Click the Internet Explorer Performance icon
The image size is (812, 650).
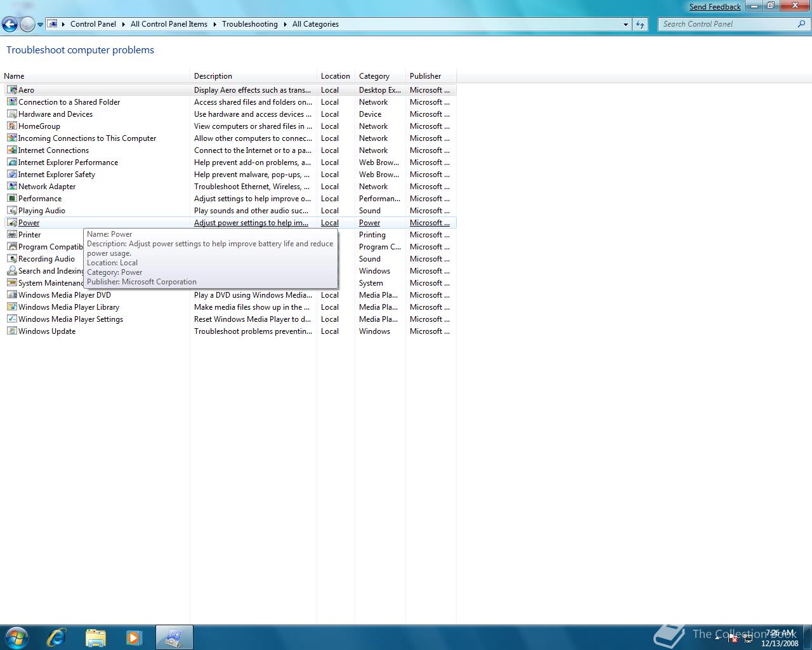[12, 162]
